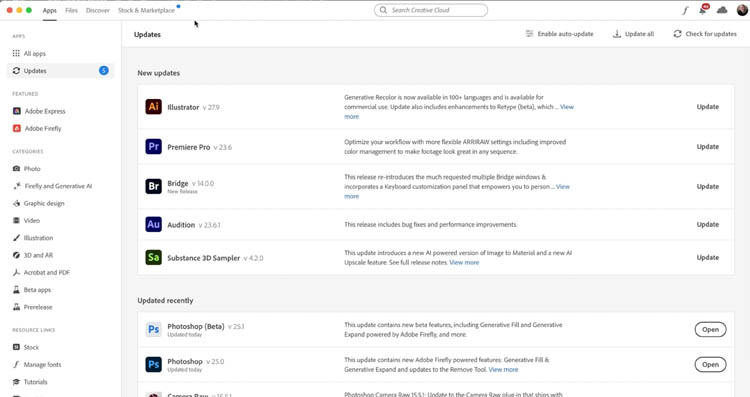Click the Video category film icon

(x=16, y=221)
